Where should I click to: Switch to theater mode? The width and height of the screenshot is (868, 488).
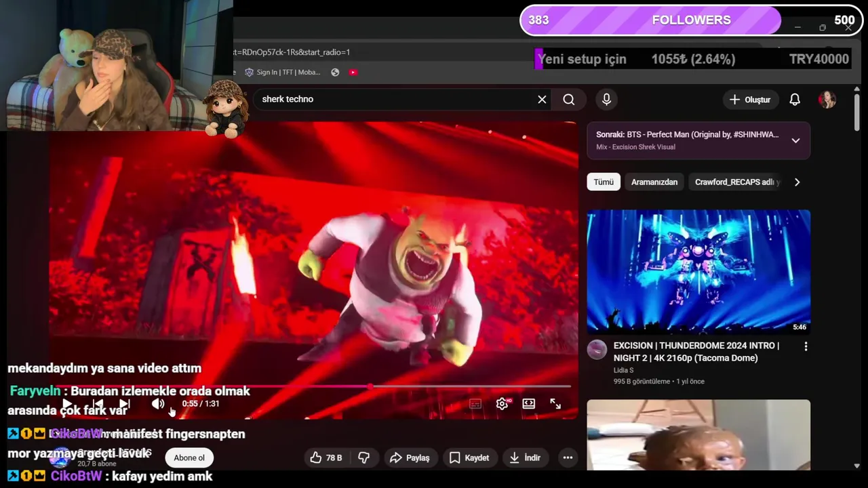tap(529, 404)
